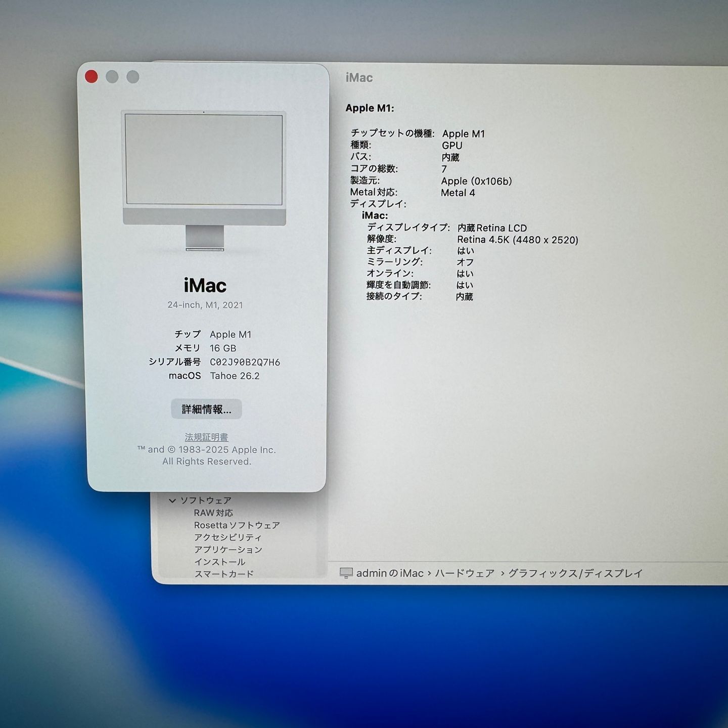Image resolution: width=728 pixels, height=728 pixels.
Task: Select the 接続のタイプ row
Action: coord(420,296)
